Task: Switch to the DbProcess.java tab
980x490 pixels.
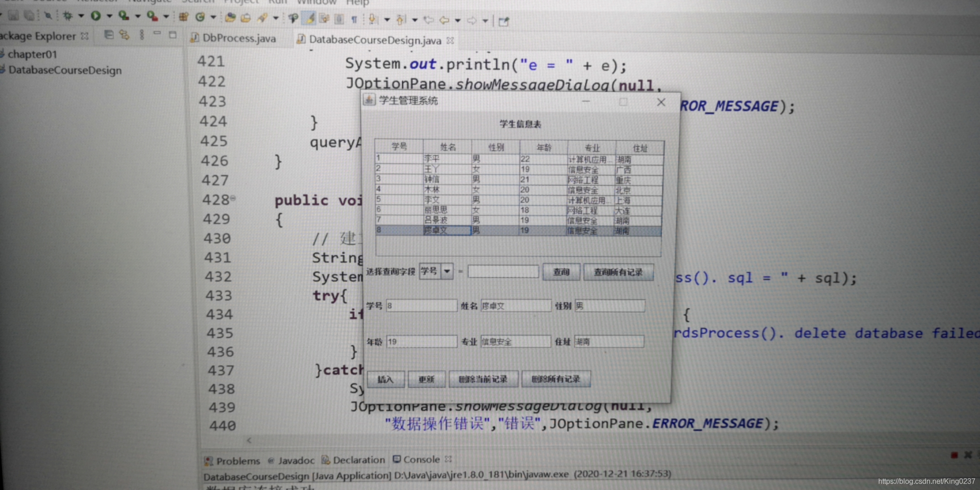Action: tap(233, 38)
